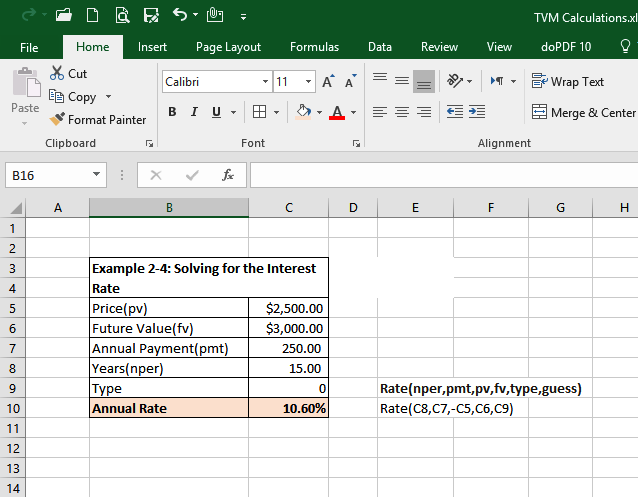Click the Orientation text angle icon
638x497 pixels.
point(455,81)
